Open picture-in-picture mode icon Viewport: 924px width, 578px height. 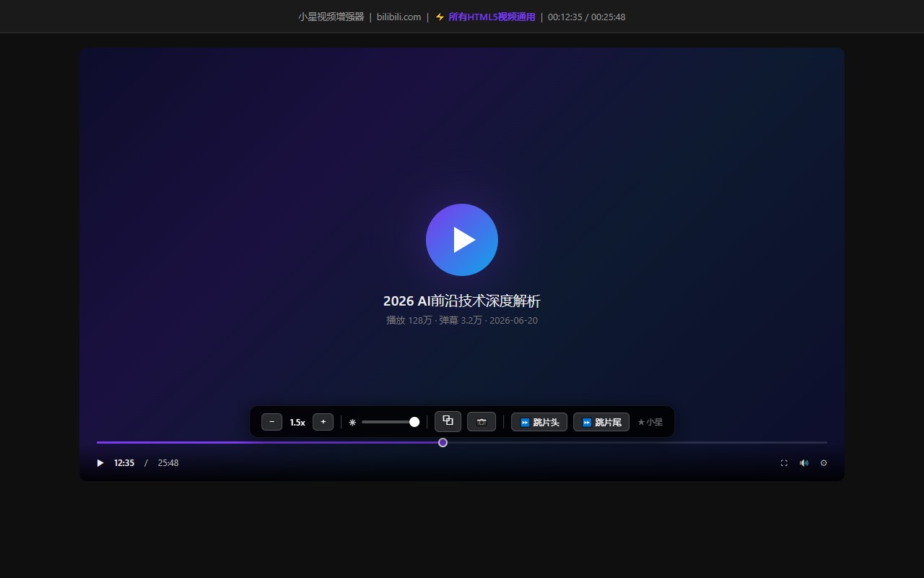(448, 421)
